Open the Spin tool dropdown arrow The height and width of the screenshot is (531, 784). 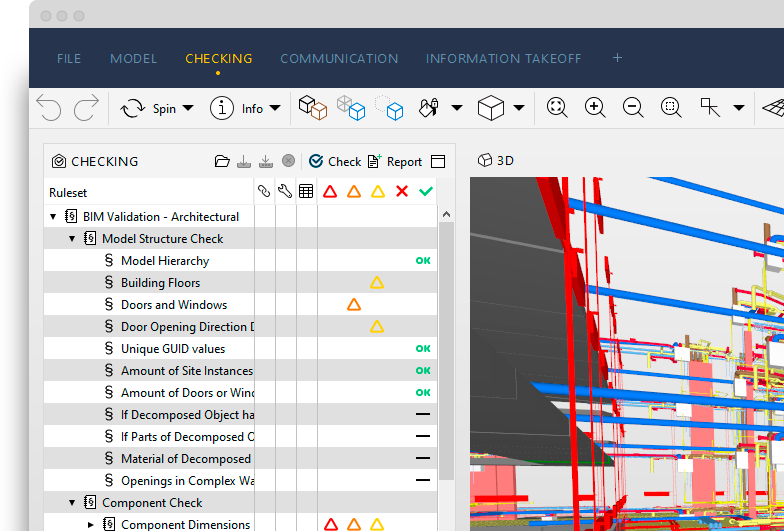pos(188,109)
